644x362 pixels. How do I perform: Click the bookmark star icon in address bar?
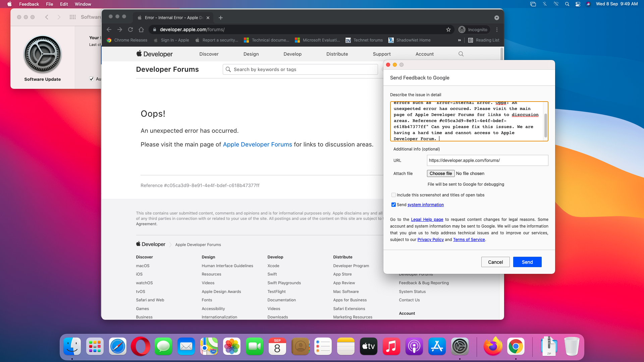(448, 29)
